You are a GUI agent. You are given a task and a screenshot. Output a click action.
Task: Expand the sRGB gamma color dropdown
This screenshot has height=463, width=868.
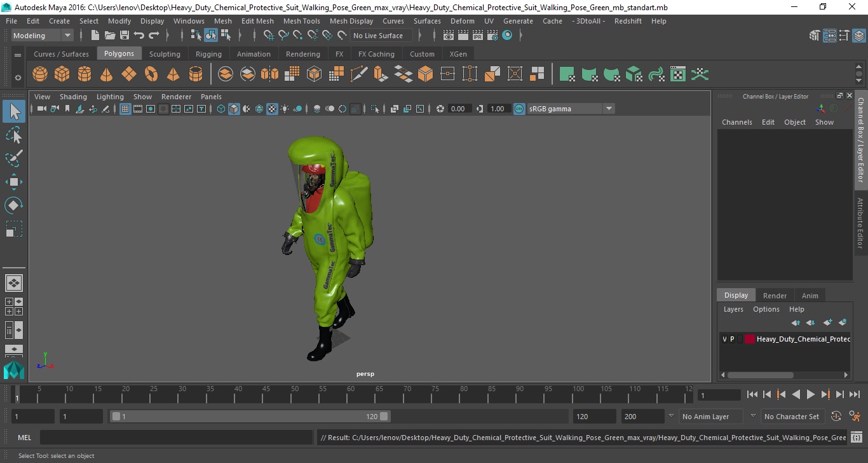[x=608, y=109]
